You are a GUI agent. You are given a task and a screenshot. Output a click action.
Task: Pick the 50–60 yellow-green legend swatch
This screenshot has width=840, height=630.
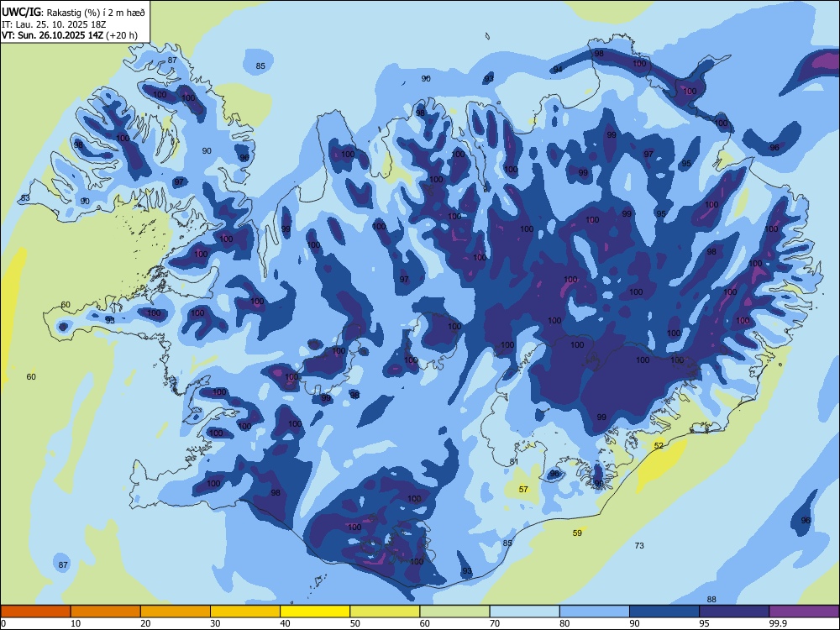pyautogui.click(x=385, y=612)
